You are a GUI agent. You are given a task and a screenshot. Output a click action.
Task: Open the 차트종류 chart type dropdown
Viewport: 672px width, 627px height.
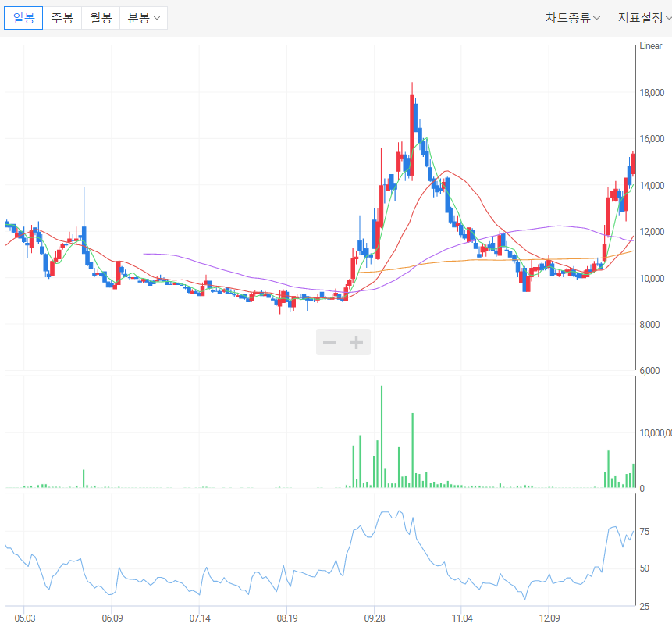573,18
